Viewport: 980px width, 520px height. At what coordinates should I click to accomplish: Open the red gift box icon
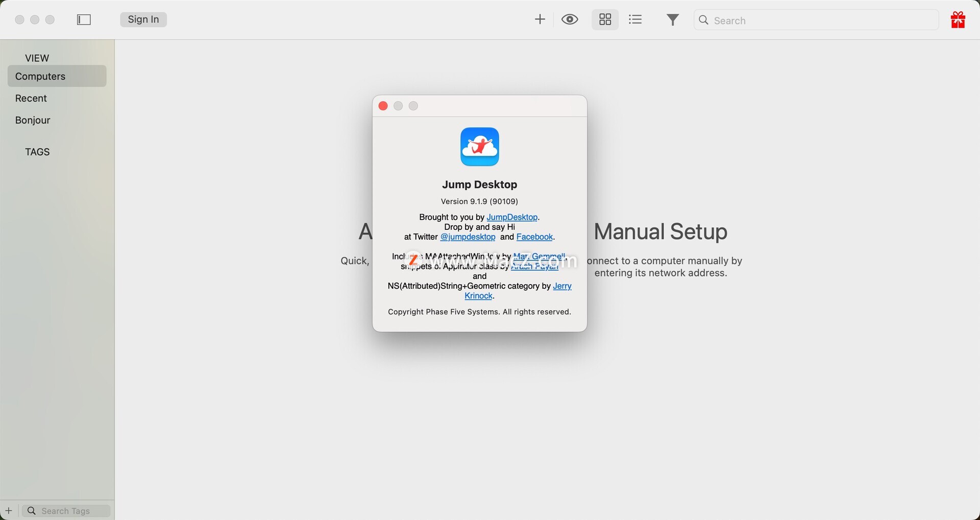(x=958, y=20)
